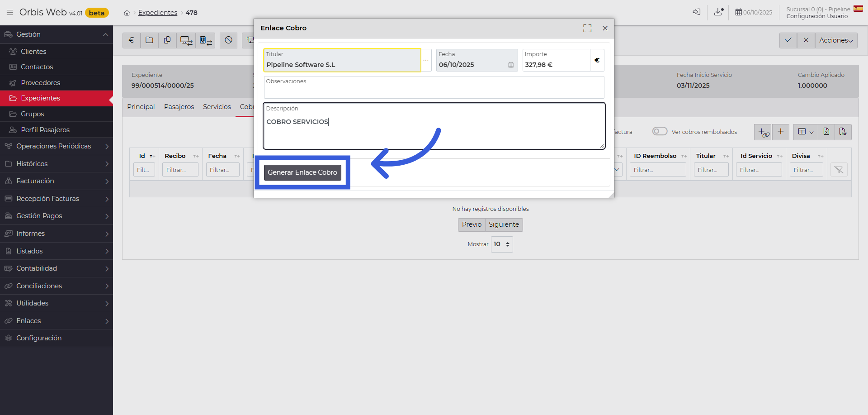Expand the Históricos section

(x=57, y=164)
